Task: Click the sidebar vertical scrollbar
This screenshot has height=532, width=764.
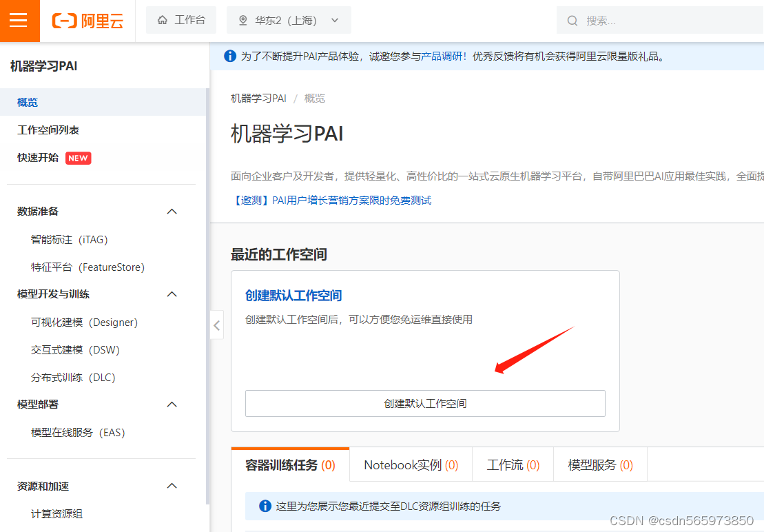Action: [208, 297]
